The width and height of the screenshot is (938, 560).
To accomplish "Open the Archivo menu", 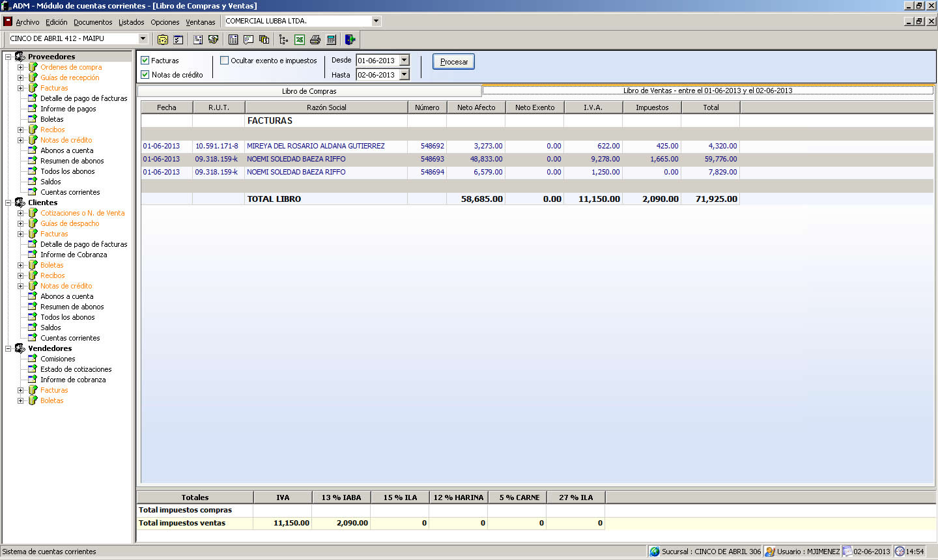I will coord(27,22).
